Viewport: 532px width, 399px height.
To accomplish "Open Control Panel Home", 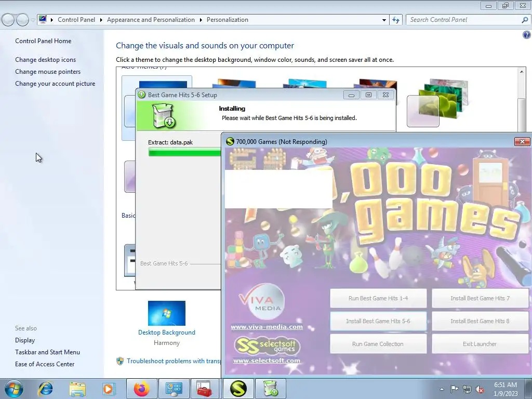I will click(43, 41).
